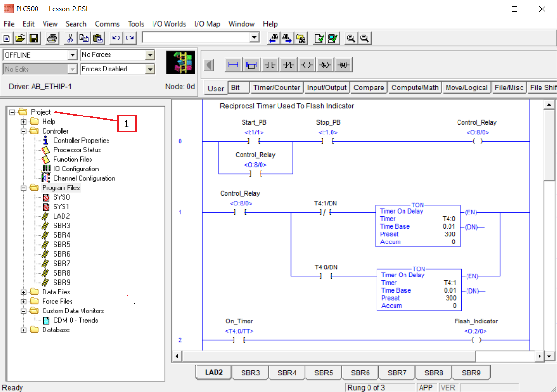The height and width of the screenshot is (392, 557).
Task: Click the New file toolbar icon
Action: pos(7,38)
